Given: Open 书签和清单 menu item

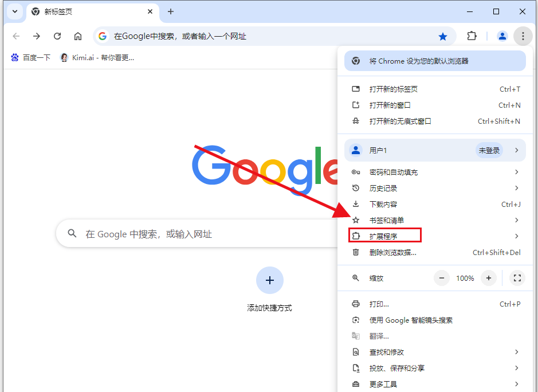Looking at the screenshot, I should pyautogui.click(x=435, y=220).
